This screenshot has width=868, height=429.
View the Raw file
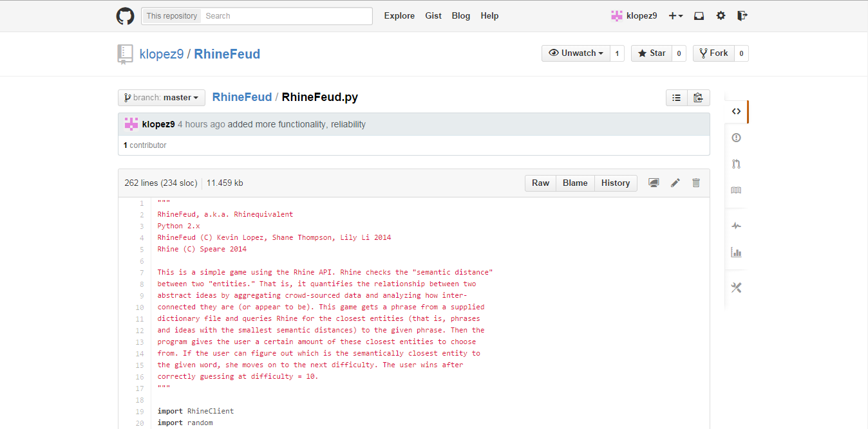click(x=540, y=183)
